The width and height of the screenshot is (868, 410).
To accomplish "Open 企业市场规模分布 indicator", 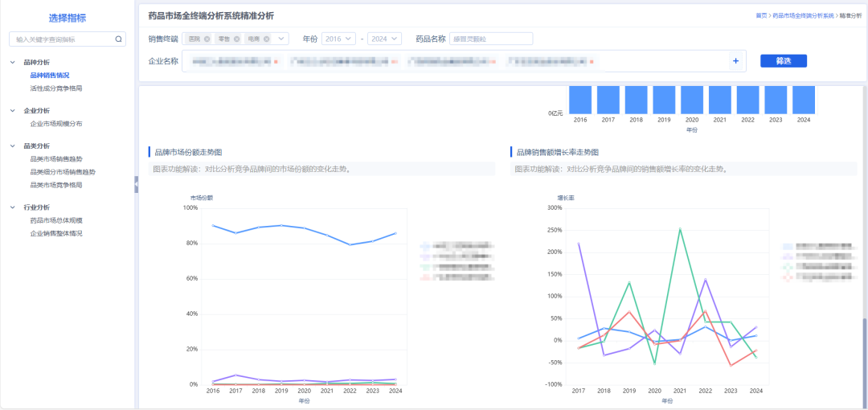I will 56,124.
